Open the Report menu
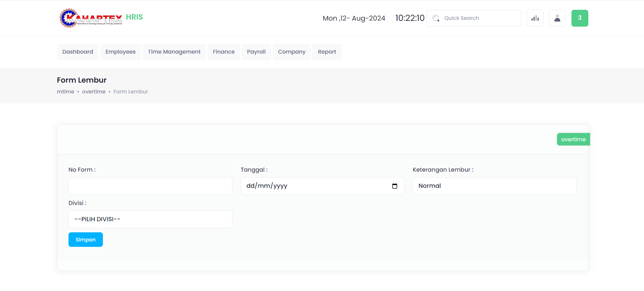Screen dimensions: 644x291 click(327, 52)
